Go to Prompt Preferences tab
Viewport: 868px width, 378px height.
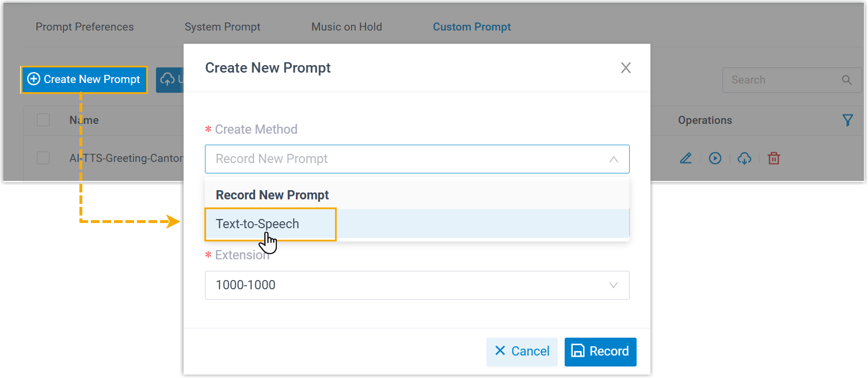[85, 27]
